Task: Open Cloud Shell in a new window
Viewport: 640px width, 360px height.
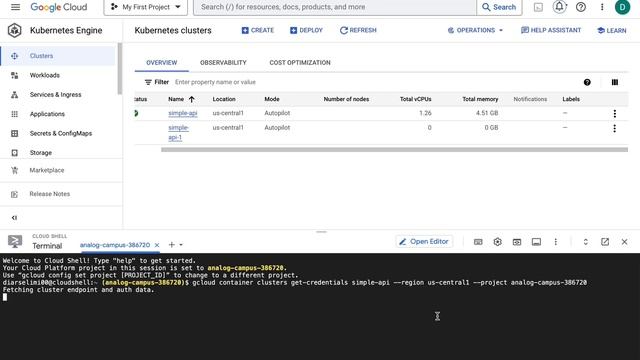Action: click(x=605, y=242)
